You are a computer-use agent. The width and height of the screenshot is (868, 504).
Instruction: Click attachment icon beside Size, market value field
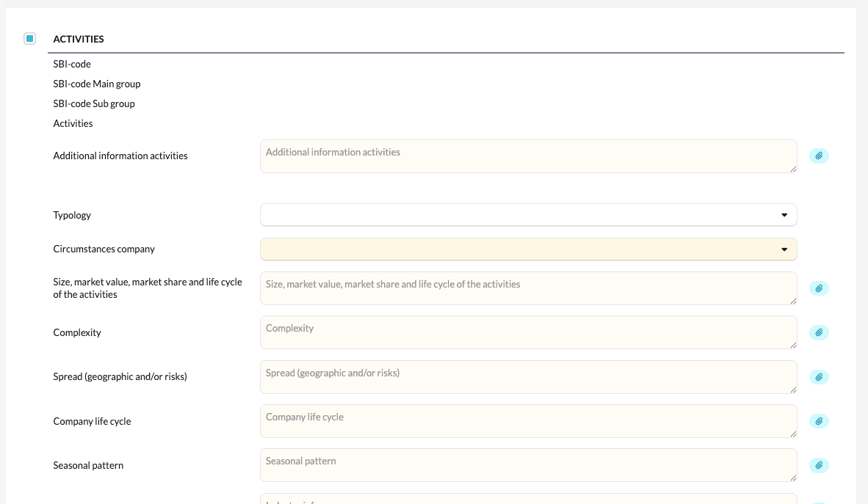pos(819,288)
